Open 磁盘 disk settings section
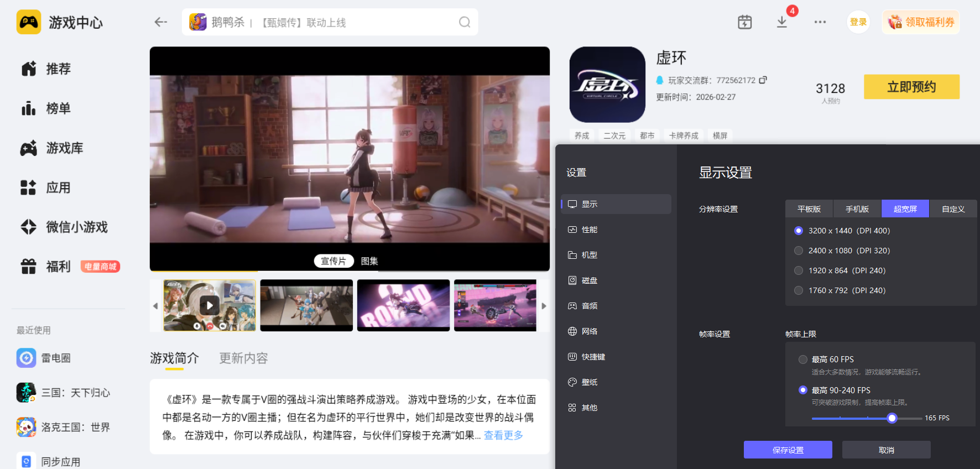Screen dimensions: 980x469 (616, 280)
